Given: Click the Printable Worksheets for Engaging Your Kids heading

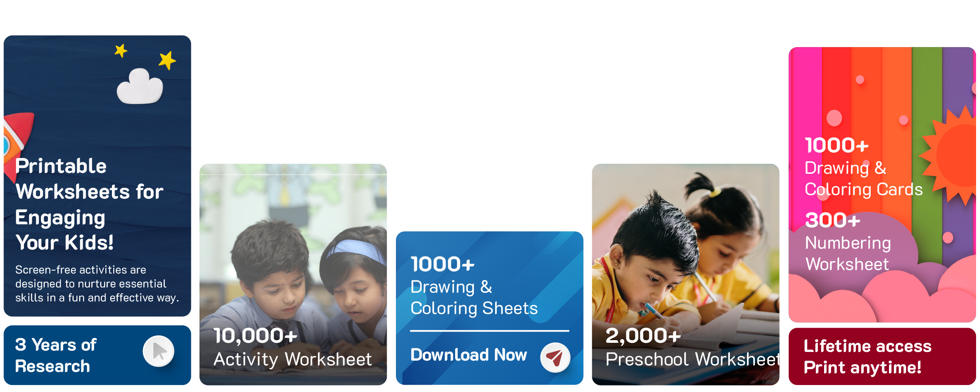Looking at the screenshot, I should click(89, 204).
